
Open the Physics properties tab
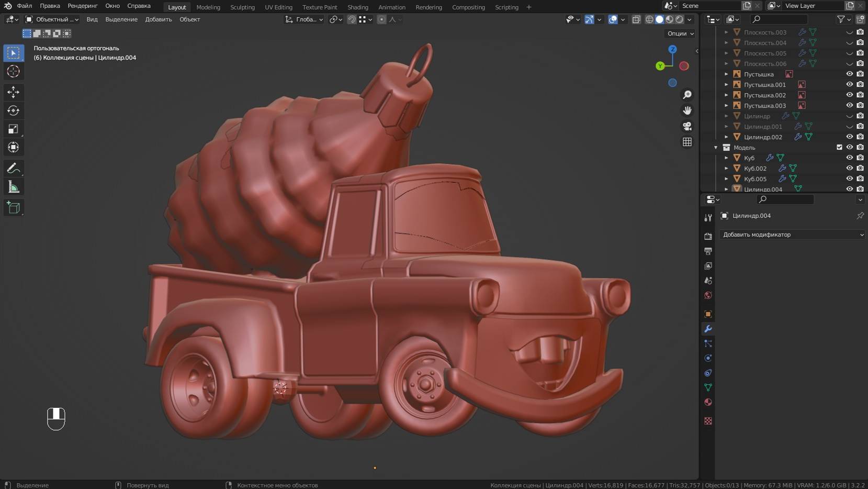click(x=708, y=358)
